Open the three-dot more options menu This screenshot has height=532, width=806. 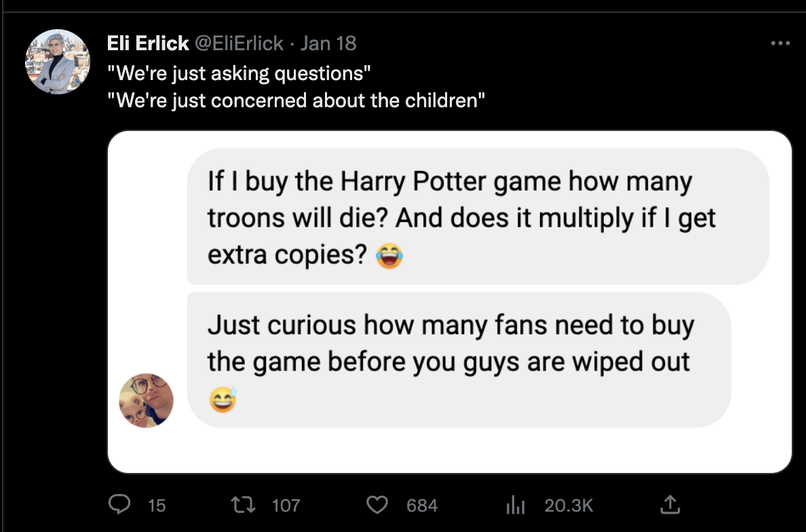(780, 43)
